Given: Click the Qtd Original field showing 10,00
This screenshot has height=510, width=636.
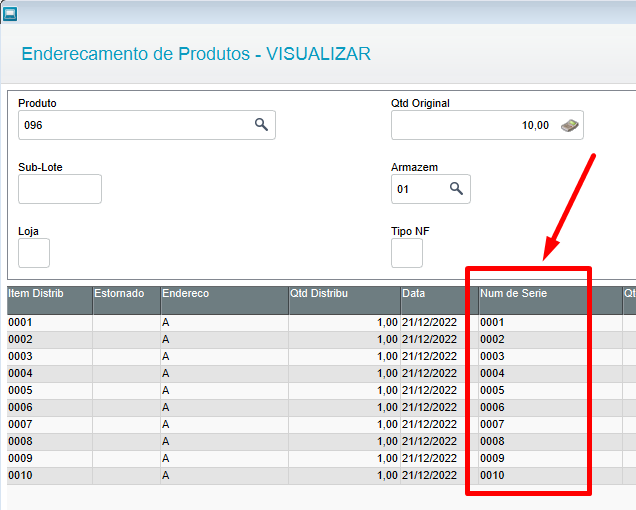Looking at the screenshot, I should (x=487, y=125).
